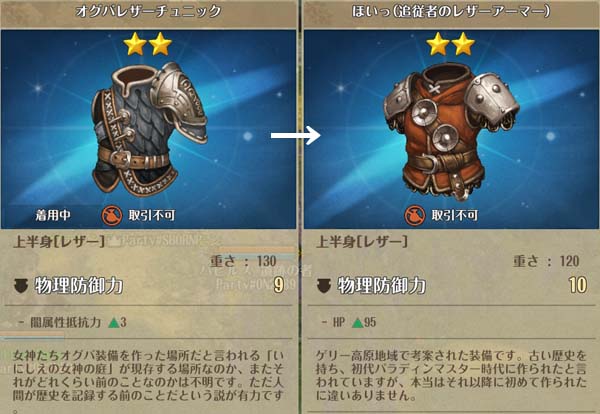Click the 上半身[レザー] label on the right panel
Screen dimensions: 600x414
coord(362,242)
